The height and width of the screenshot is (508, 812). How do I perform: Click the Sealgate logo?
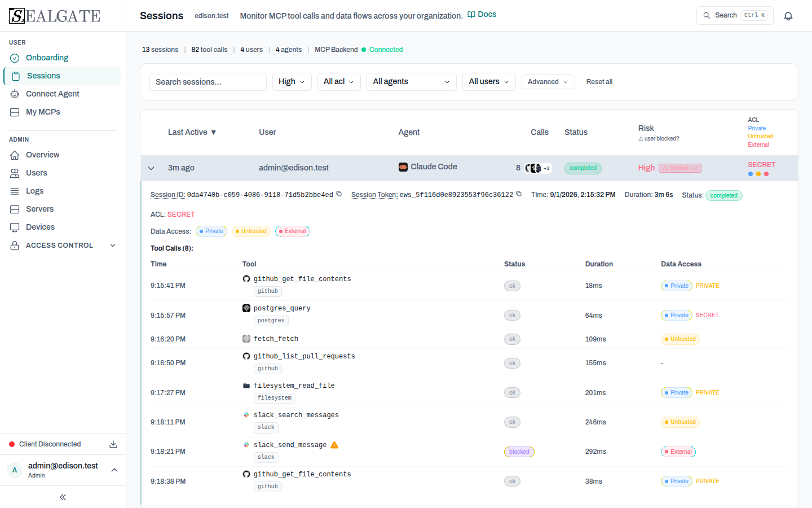pos(55,16)
